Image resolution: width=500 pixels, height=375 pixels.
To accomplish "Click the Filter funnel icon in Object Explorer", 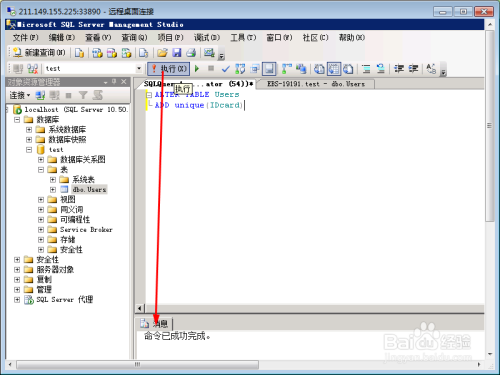I will tap(83, 96).
